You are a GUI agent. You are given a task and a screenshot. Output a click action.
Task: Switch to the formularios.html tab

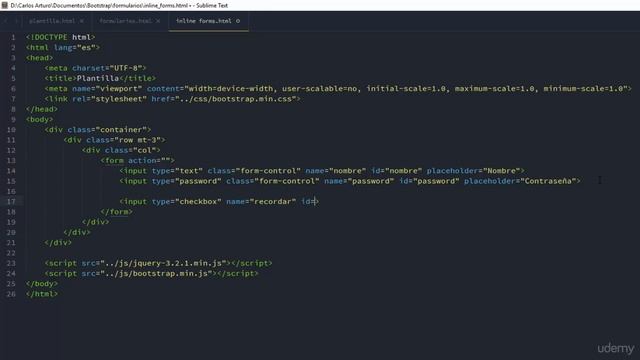(126, 21)
